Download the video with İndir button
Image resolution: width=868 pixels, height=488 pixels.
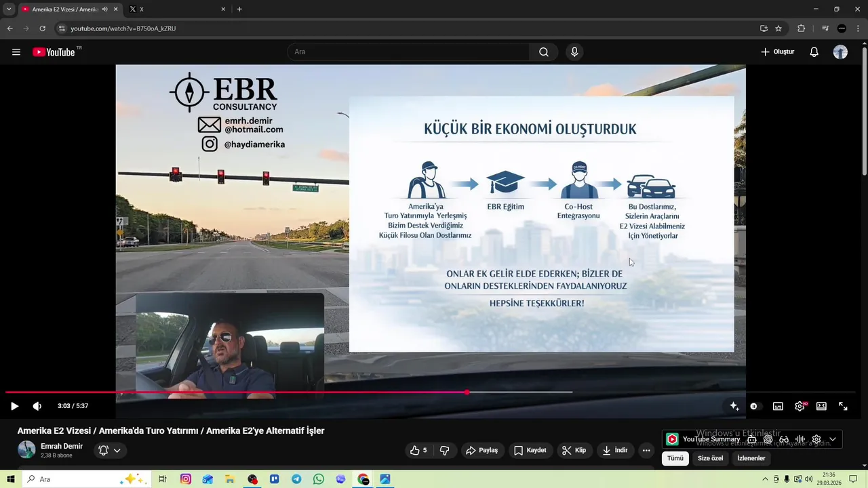click(x=615, y=450)
